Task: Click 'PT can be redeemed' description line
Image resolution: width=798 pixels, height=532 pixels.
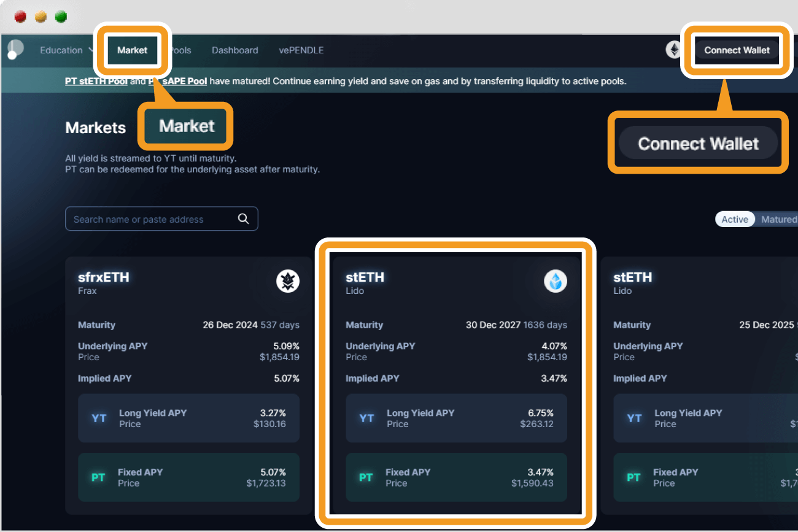Action: [192, 169]
